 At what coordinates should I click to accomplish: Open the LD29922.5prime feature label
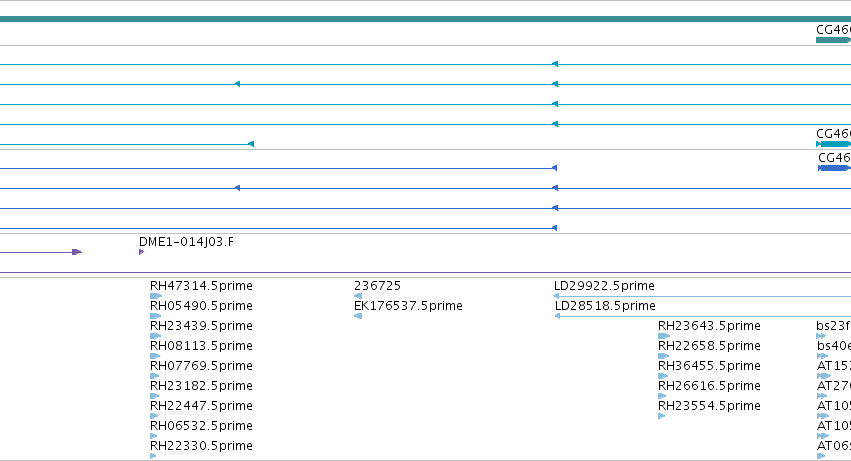tap(604, 286)
